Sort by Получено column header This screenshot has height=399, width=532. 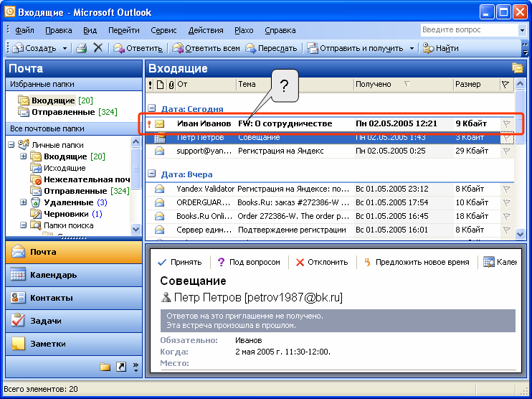[x=403, y=84]
